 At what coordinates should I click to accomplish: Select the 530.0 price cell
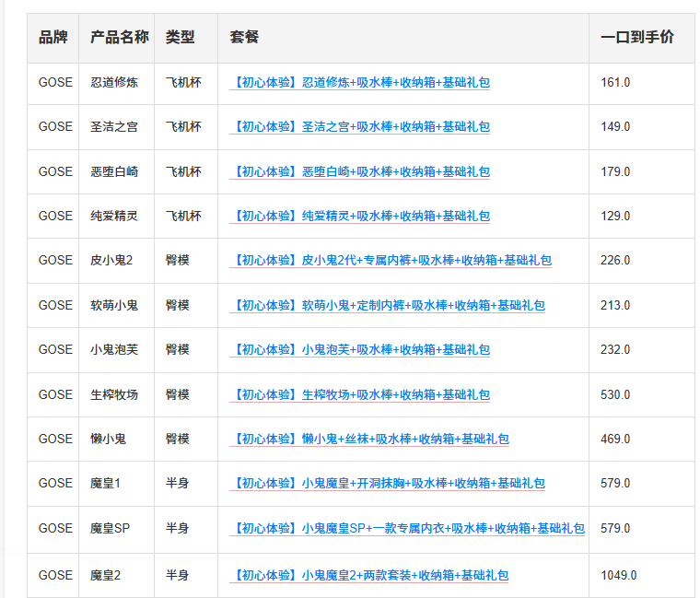(615, 394)
